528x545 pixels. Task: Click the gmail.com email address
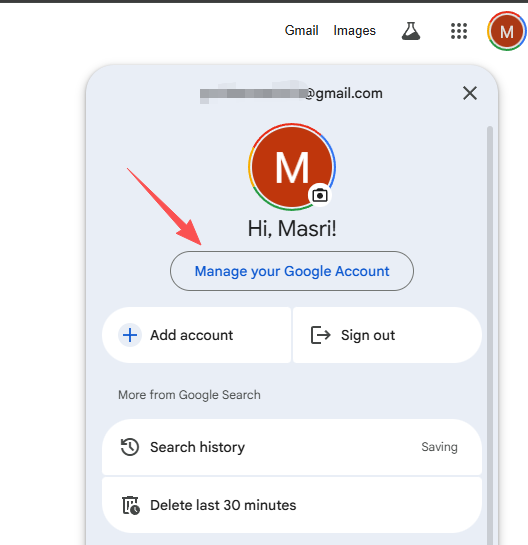291,93
